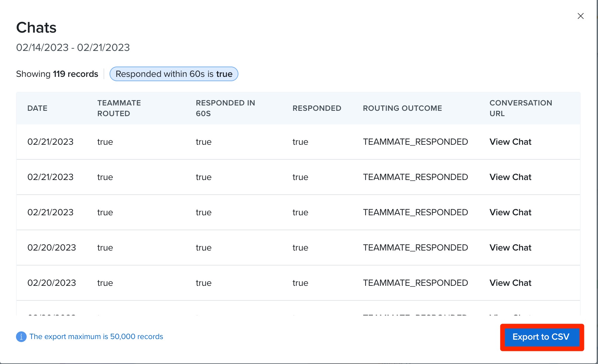Screen dimensions: 598x364
Task: Select TEAMMATE_RESPONDED cell in the first row
Action: pyautogui.click(x=415, y=142)
